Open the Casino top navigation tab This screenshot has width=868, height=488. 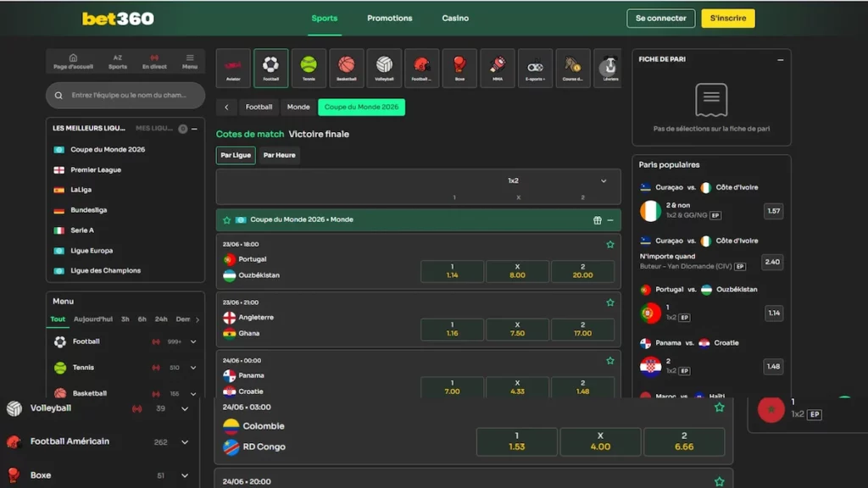tap(455, 19)
